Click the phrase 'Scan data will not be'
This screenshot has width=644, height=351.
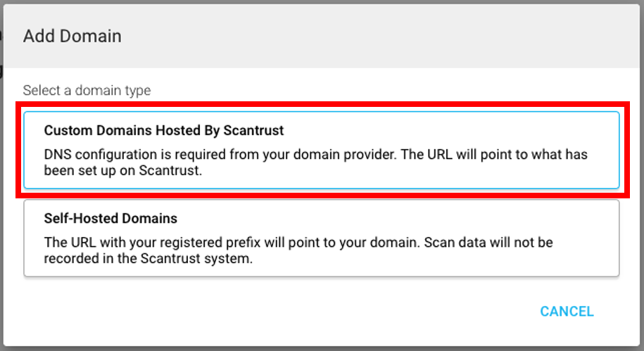pos(493,243)
